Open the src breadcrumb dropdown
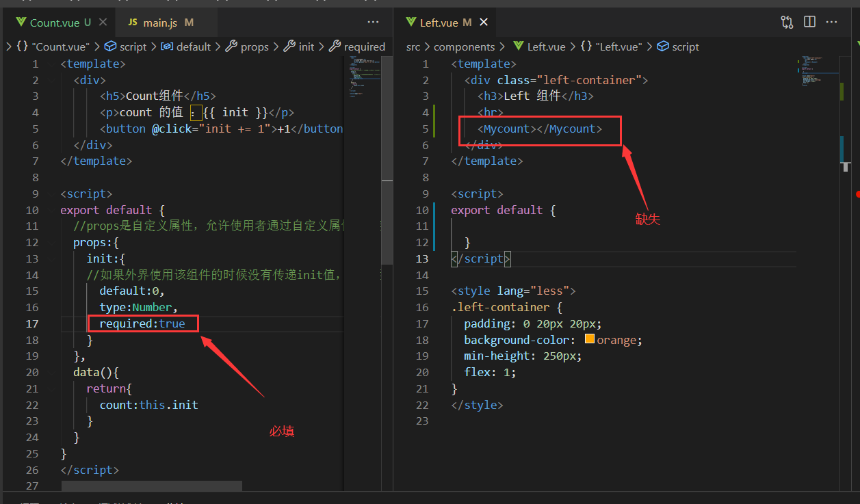This screenshot has width=860, height=504. [413, 47]
